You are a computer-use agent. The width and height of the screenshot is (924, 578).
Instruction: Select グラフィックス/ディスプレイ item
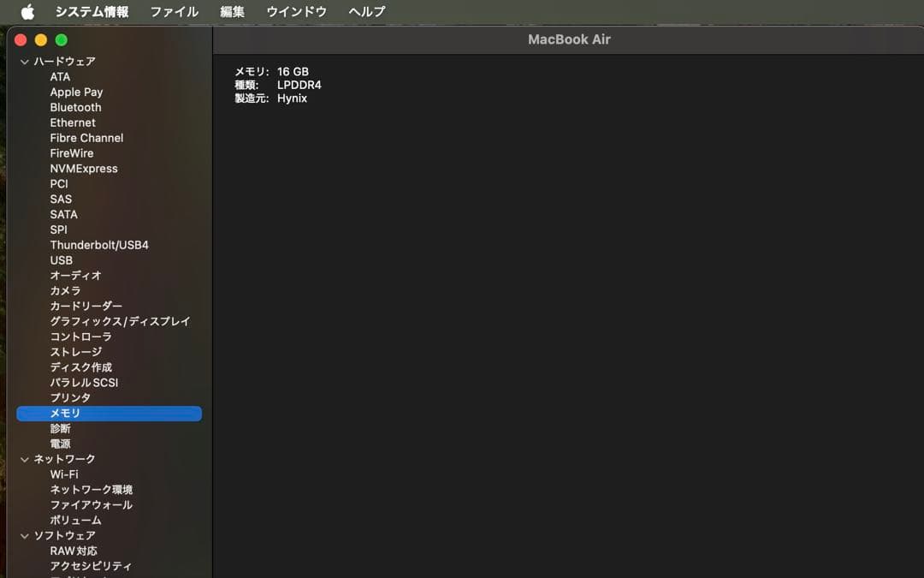pyautogui.click(x=120, y=322)
